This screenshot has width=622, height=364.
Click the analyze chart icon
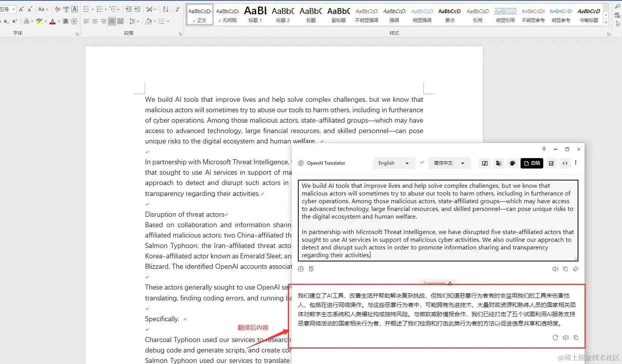click(x=551, y=163)
